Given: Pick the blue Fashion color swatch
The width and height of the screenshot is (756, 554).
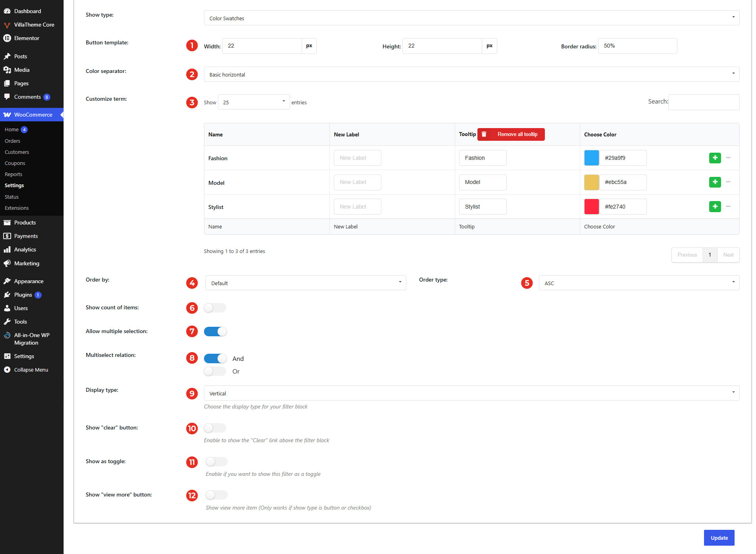Looking at the screenshot, I should pos(591,158).
